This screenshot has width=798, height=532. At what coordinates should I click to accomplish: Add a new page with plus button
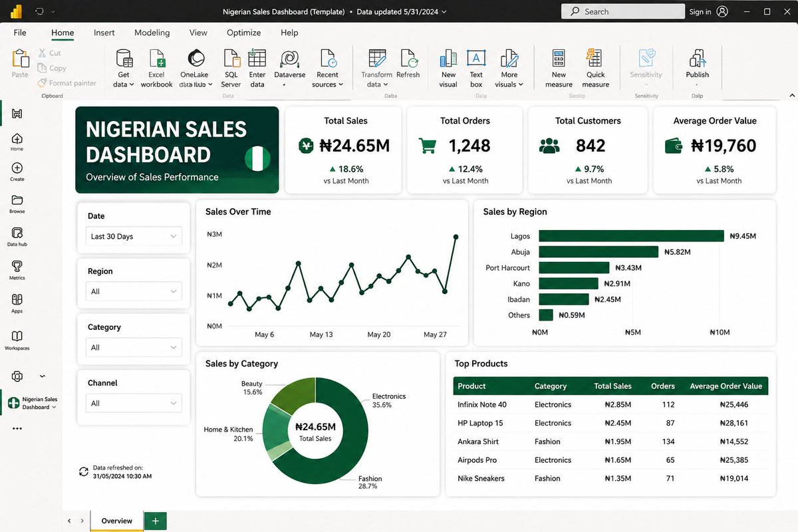155,521
